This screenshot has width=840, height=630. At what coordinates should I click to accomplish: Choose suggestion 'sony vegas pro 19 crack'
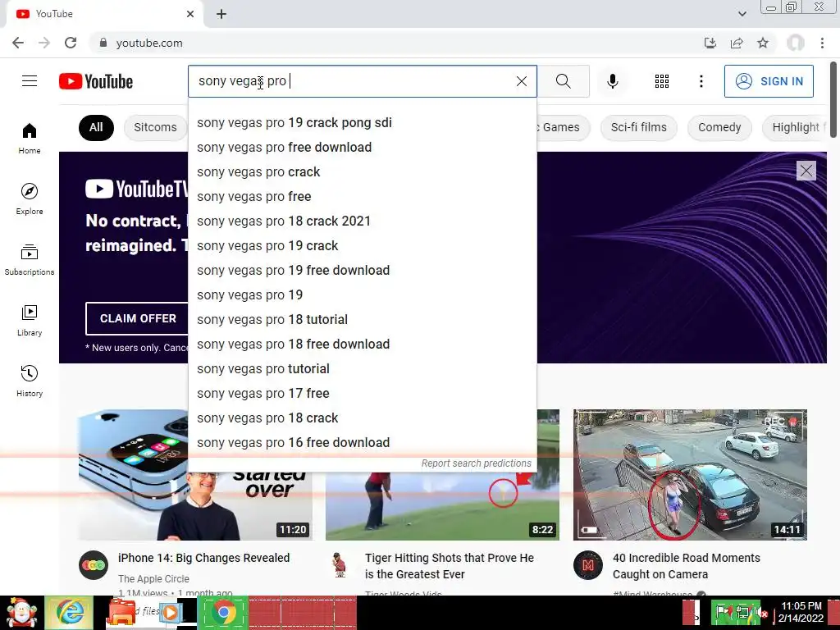click(362, 246)
